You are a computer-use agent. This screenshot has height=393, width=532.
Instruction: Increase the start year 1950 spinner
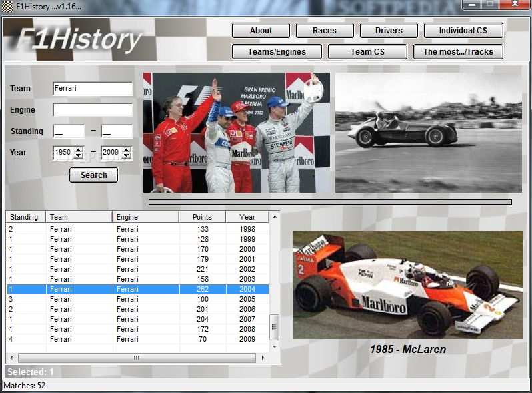tap(79, 150)
